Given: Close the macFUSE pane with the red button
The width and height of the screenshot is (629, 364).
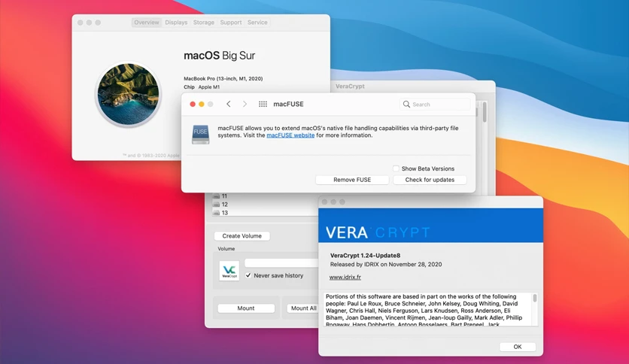Looking at the screenshot, I should [x=193, y=105].
